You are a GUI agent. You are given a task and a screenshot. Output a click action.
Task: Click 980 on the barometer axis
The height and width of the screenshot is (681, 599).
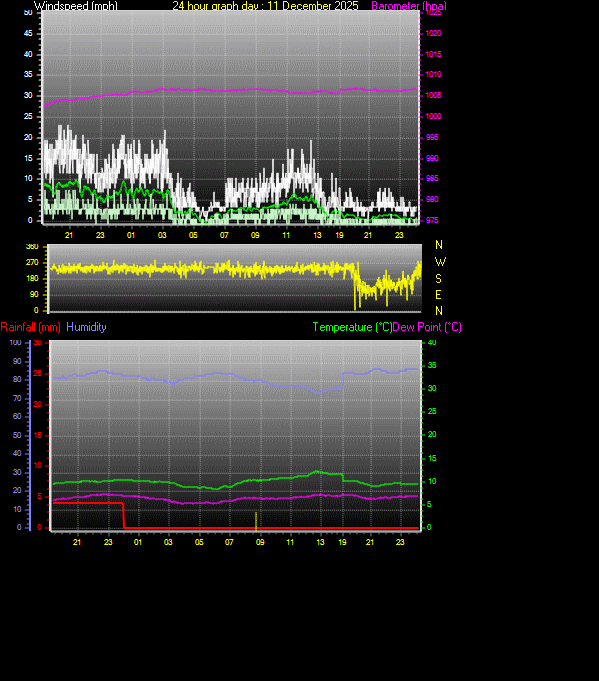click(432, 199)
